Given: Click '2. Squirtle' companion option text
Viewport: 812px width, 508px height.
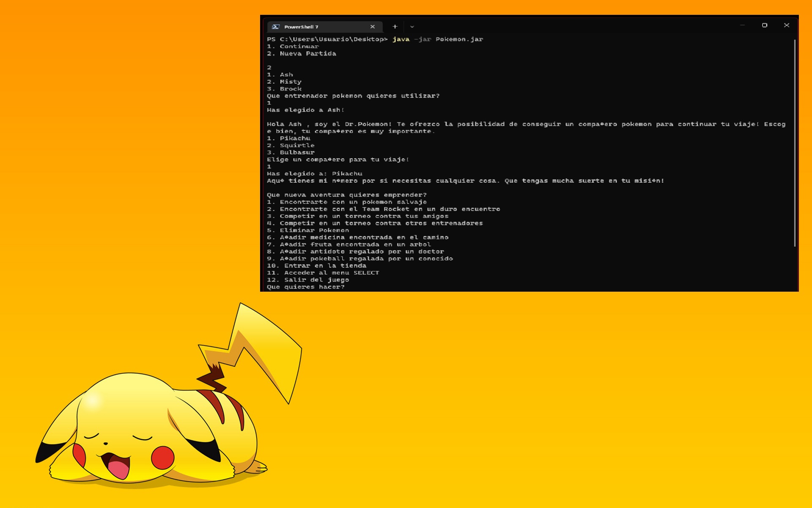Looking at the screenshot, I should click(291, 145).
